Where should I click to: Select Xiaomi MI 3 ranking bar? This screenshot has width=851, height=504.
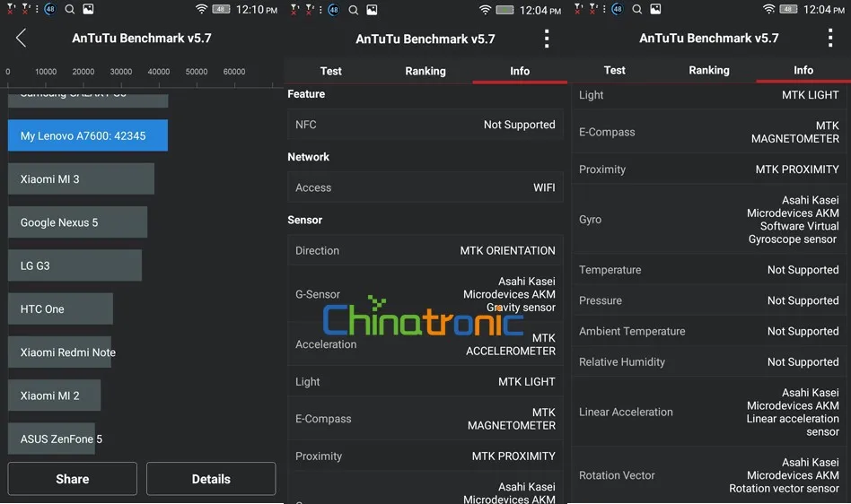tap(81, 178)
